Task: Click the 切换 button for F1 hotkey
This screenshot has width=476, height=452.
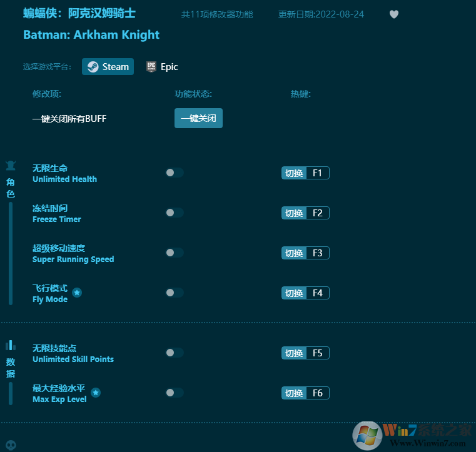Action: click(294, 173)
